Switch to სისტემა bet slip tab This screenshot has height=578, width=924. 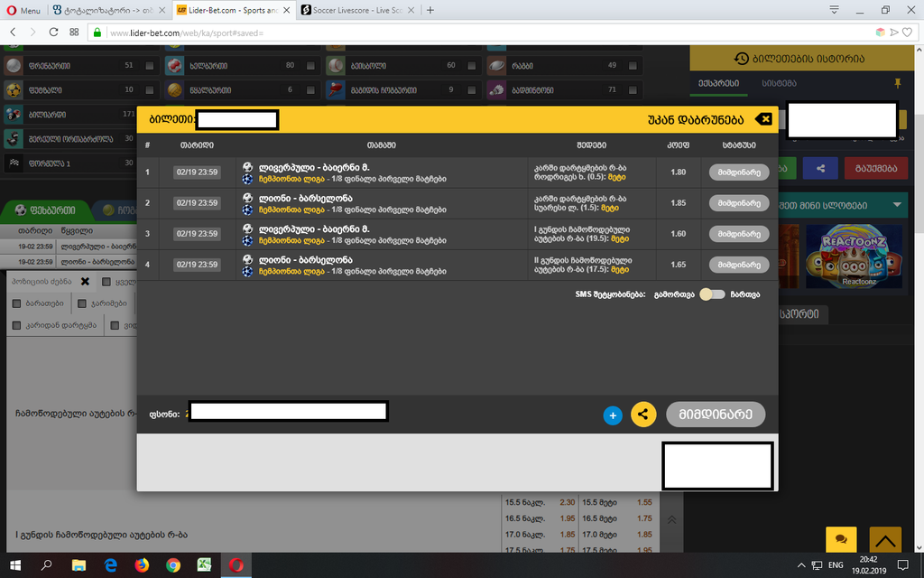click(x=779, y=83)
